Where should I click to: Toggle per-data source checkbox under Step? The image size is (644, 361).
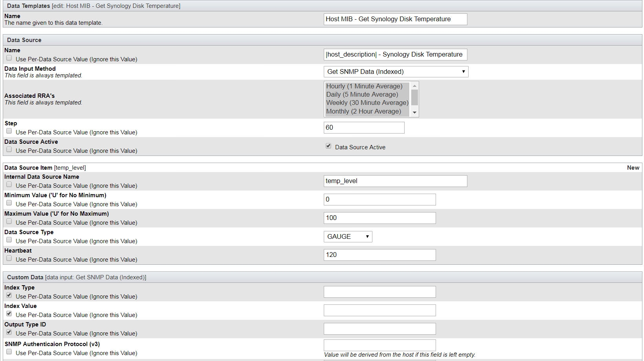pyautogui.click(x=9, y=131)
